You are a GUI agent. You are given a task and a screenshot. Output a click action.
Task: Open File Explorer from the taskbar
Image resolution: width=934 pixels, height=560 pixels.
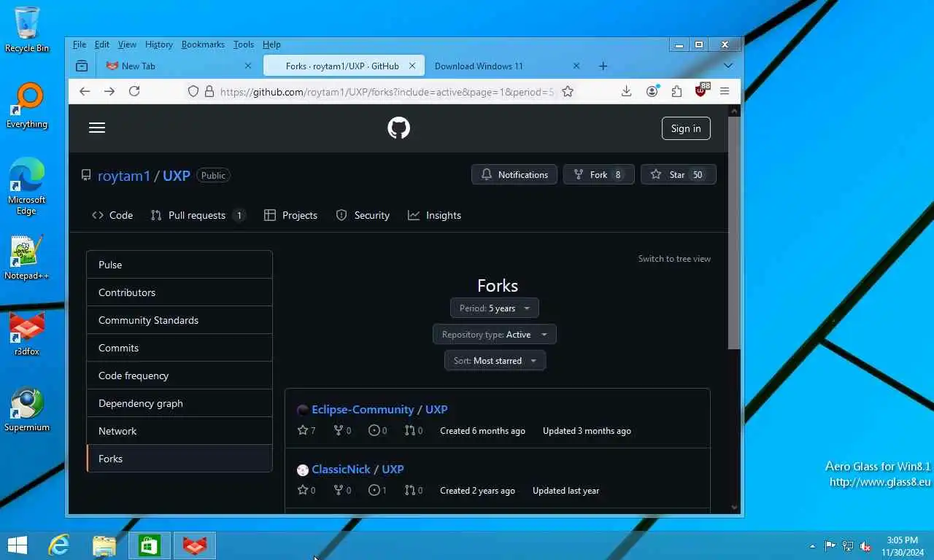click(104, 545)
